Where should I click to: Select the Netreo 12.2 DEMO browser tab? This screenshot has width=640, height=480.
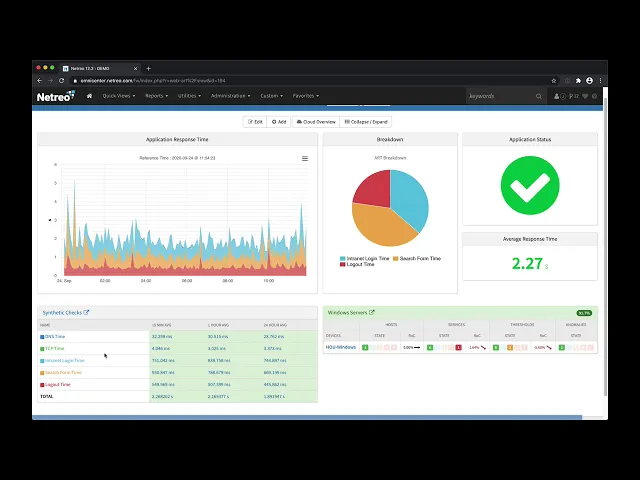[x=99, y=69]
